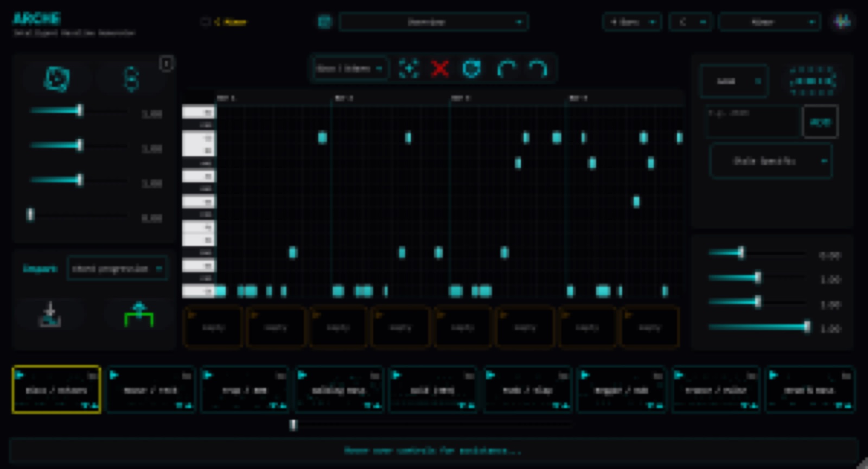Open the wide dropdown below the ADD button
The height and width of the screenshot is (469, 868).
click(x=771, y=161)
